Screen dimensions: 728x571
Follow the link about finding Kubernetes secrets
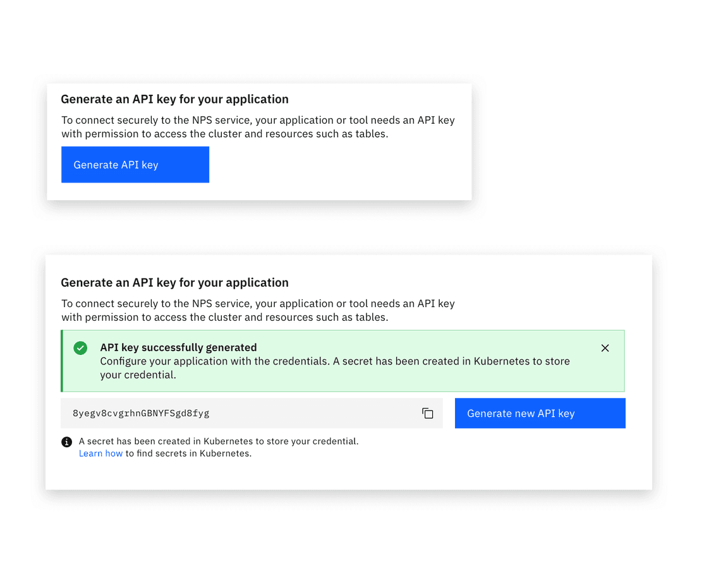click(100, 453)
